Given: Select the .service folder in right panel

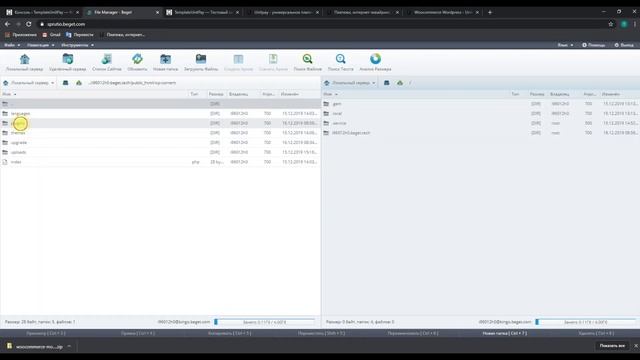Looking at the screenshot, I should point(481,123).
